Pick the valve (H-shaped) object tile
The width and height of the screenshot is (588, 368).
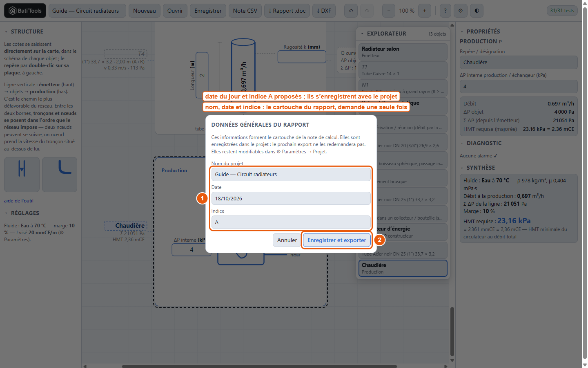22,175
